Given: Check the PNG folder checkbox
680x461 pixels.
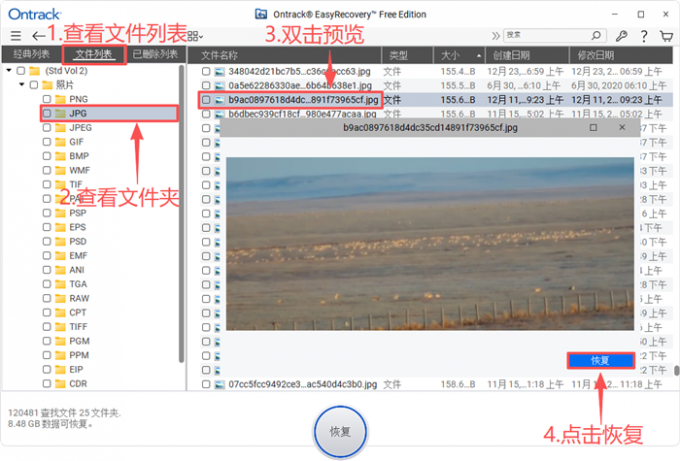Looking at the screenshot, I should 47,99.
